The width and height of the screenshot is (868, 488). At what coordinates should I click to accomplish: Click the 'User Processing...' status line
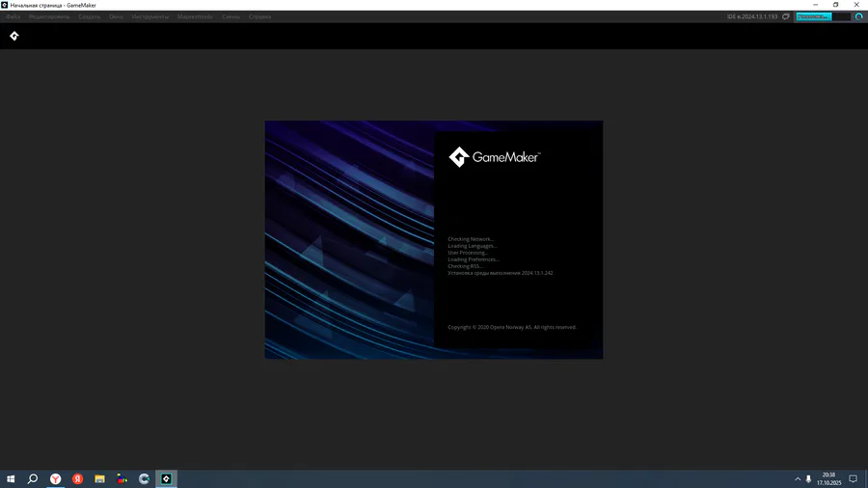point(468,253)
